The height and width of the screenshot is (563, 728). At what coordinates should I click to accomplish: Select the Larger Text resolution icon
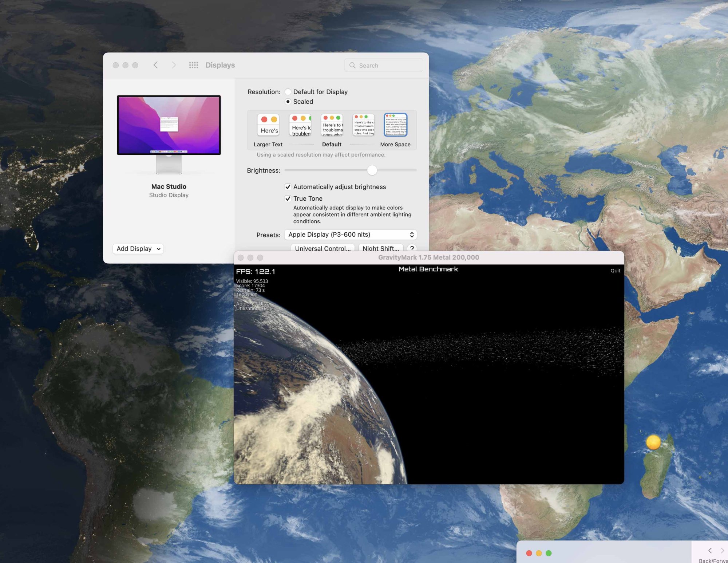tap(268, 125)
